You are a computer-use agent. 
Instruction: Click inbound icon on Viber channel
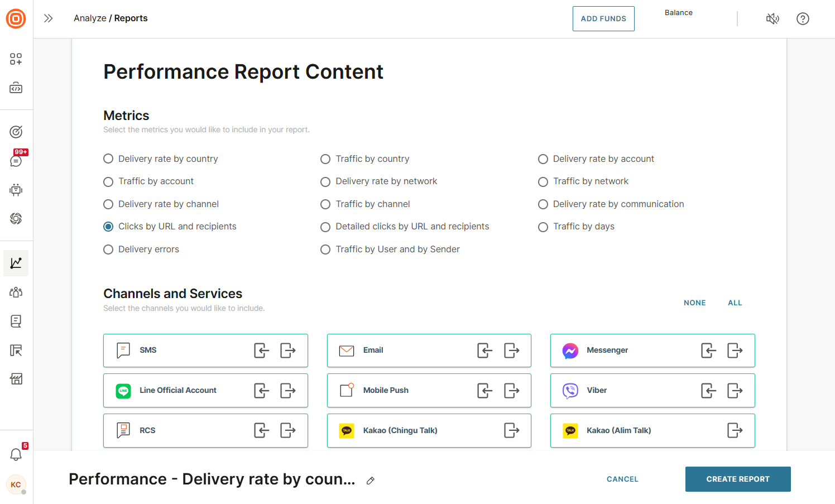point(708,391)
